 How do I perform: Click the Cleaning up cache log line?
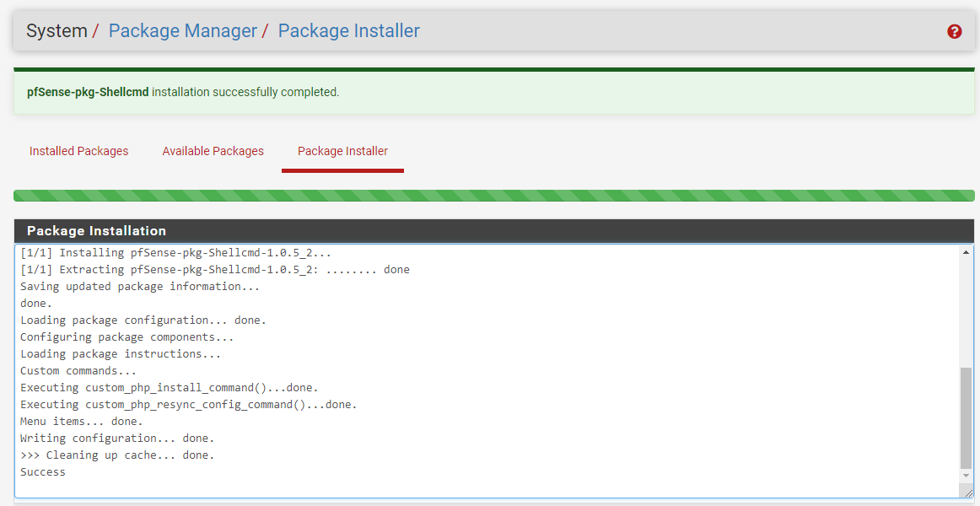click(118, 455)
